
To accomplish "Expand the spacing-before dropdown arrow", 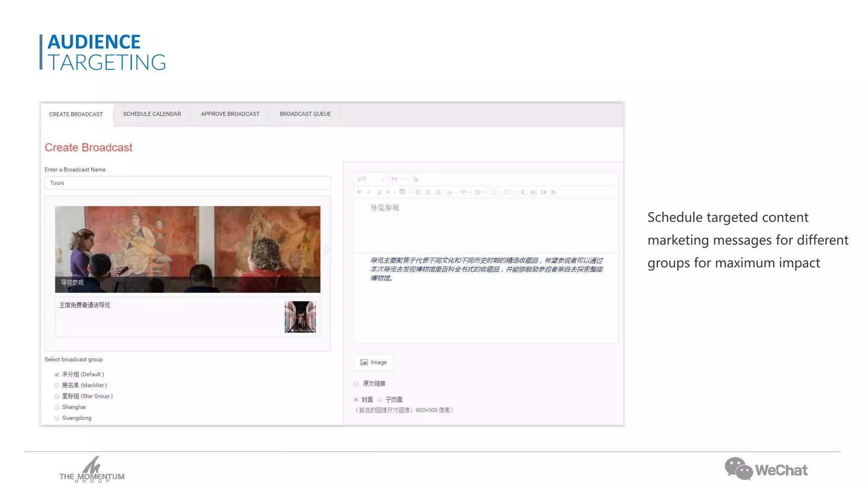I will click(456, 192).
